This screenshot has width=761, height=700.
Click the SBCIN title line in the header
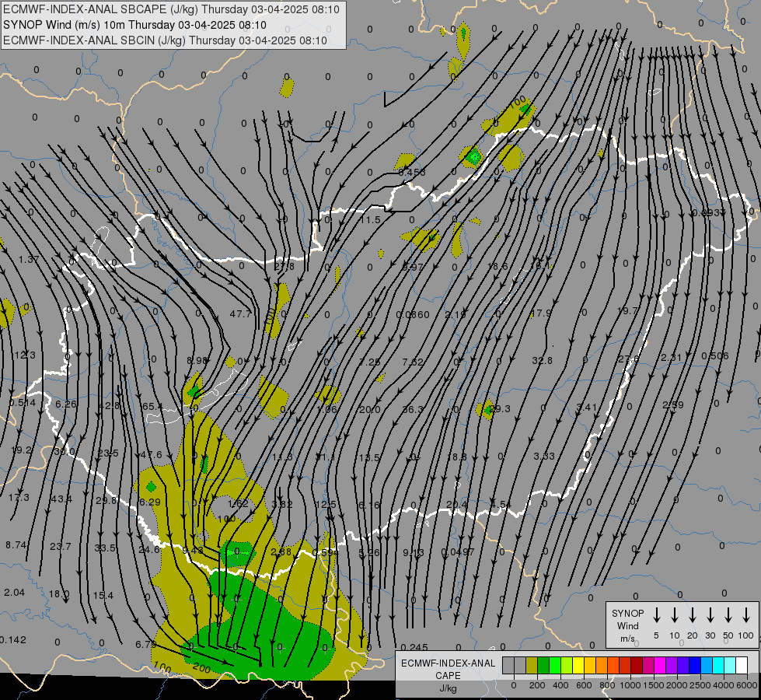[x=165, y=40]
